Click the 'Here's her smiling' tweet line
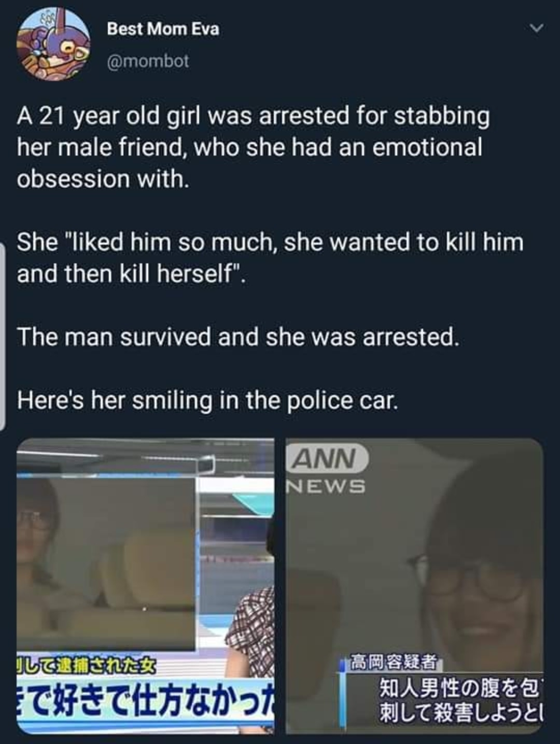This screenshot has width=560, height=744. pyautogui.click(x=208, y=400)
